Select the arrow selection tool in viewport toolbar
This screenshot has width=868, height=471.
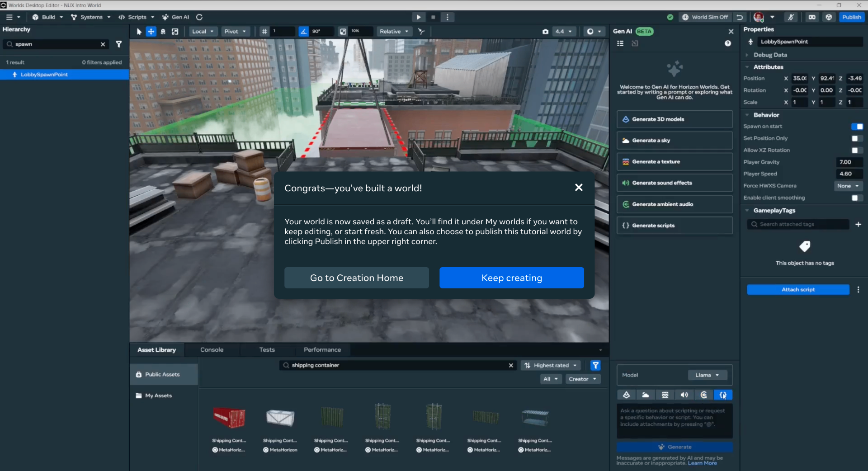pos(139,32)
